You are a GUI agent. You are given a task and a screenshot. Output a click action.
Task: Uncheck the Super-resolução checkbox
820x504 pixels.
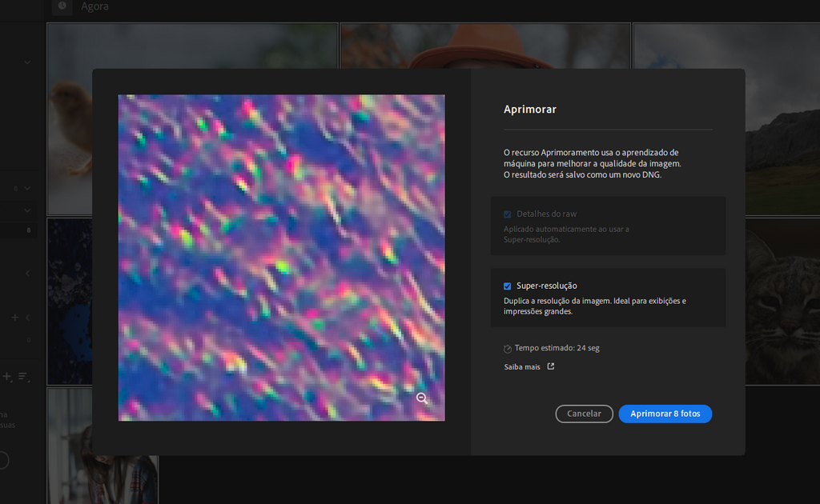click(x=507, y=286)
